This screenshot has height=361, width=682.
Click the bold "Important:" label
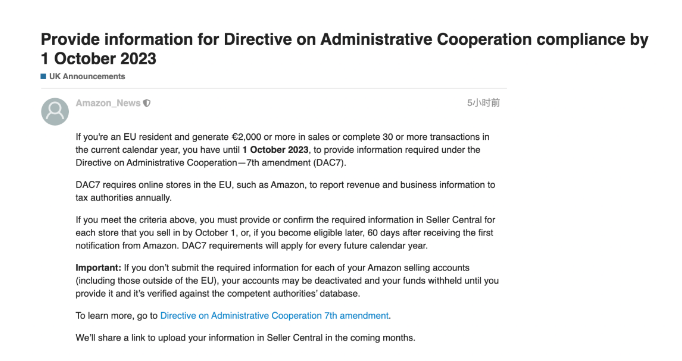tap(98, 268)
